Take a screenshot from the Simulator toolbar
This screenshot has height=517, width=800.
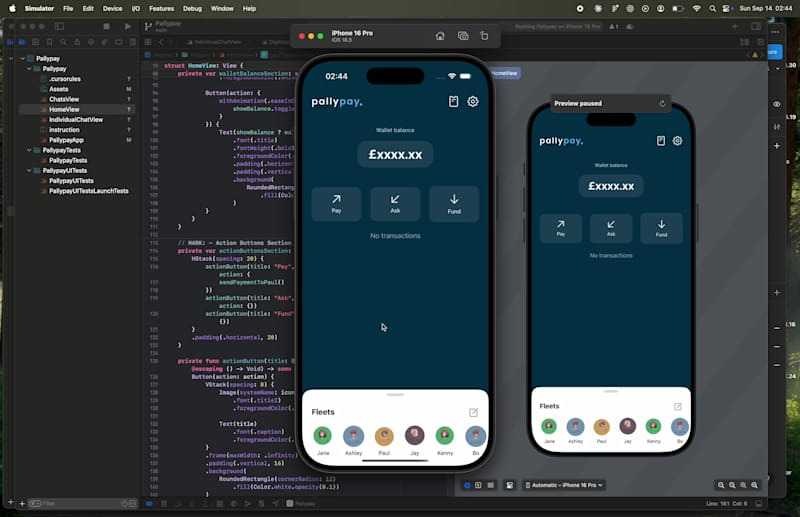coord(463,36)
